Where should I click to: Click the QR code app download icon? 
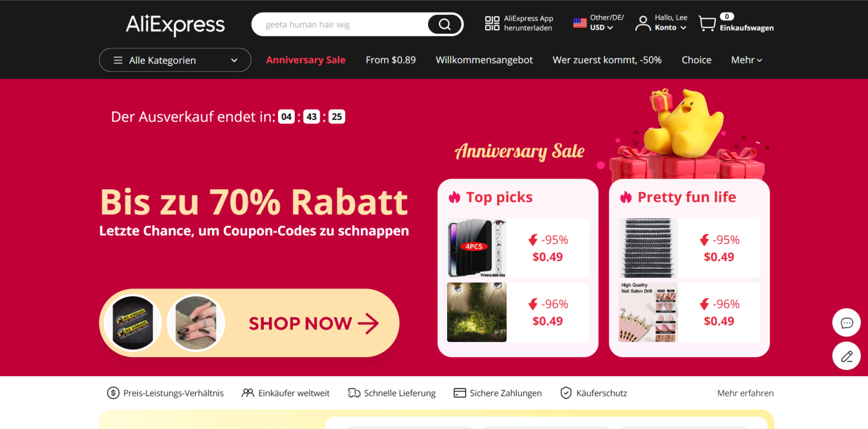click(492, 23)
